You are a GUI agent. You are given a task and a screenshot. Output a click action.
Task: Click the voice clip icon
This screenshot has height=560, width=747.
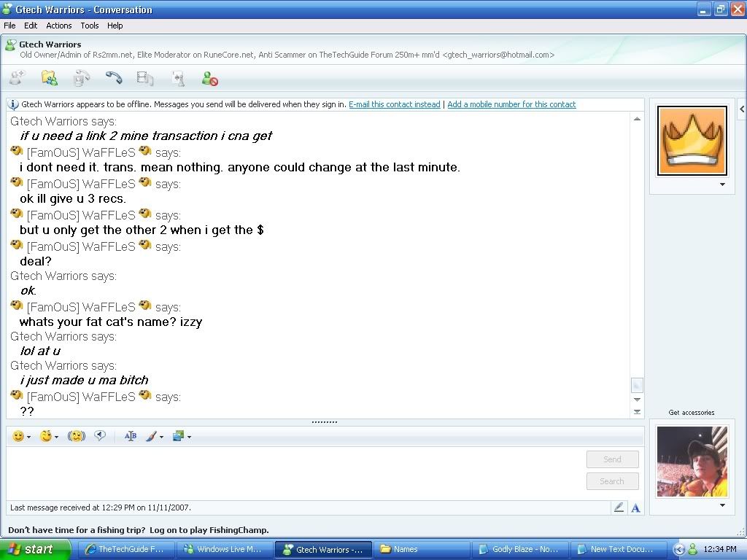pyautogui.click(x=100, y=436)
